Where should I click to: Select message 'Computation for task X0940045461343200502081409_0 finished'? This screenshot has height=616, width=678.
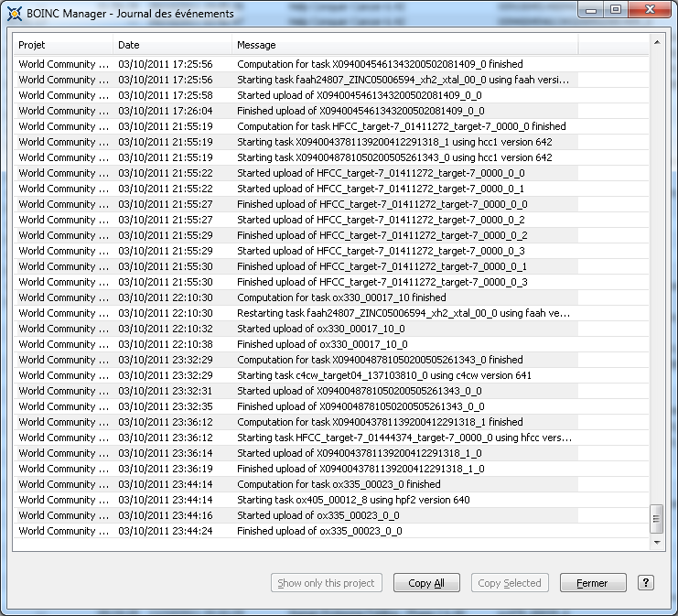click(380, 64)
